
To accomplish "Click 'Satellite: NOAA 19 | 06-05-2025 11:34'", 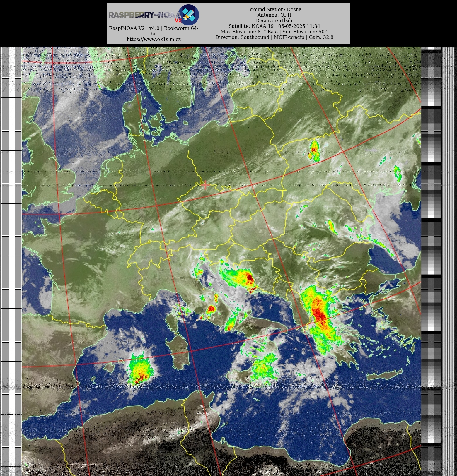I will point(274,26).
